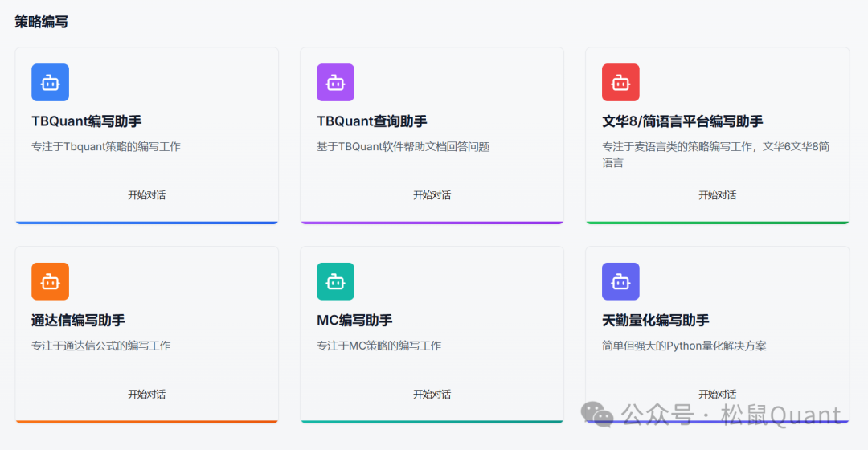868x450 pixels.
Task: Click the indigo robot icon for 天勤量化编写助手
Action: point(620,281)
